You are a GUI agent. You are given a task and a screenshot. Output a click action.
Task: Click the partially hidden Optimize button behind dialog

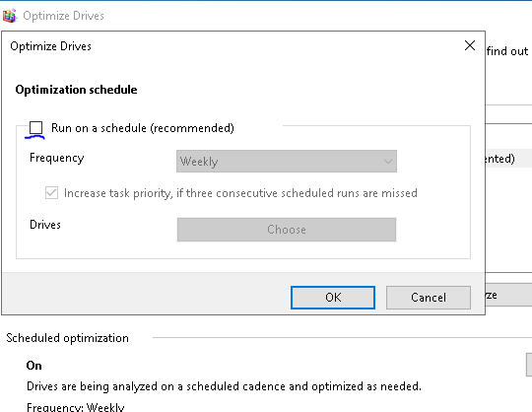point(508,296)
